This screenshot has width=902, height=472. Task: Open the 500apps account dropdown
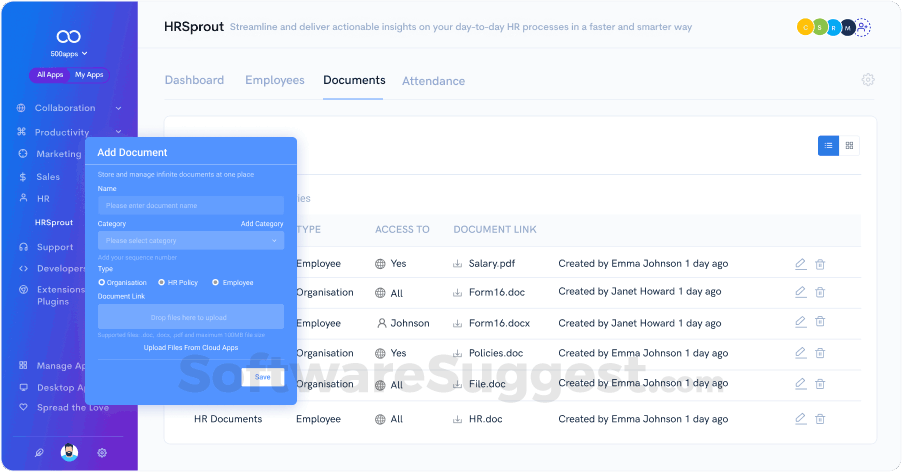[69, 53]
